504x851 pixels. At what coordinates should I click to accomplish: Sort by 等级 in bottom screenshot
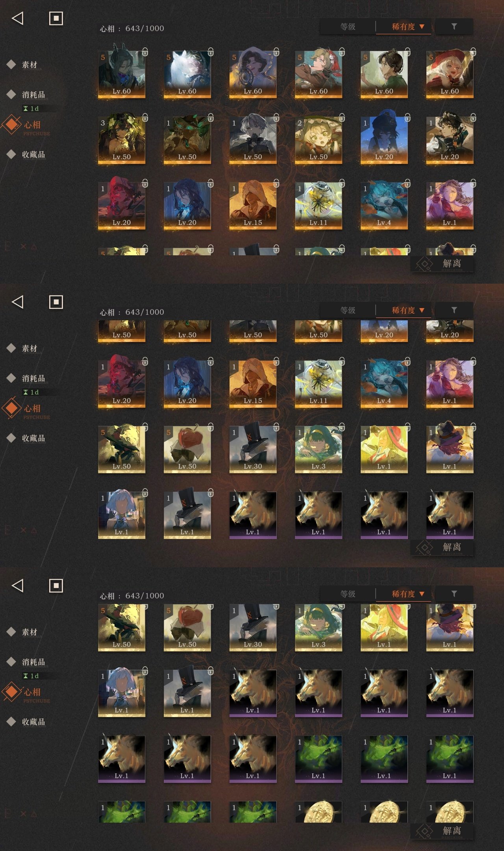348,594
